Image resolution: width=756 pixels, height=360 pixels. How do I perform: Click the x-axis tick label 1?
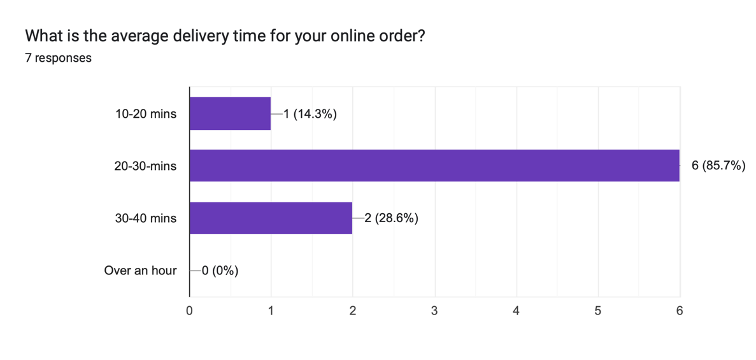271,311
